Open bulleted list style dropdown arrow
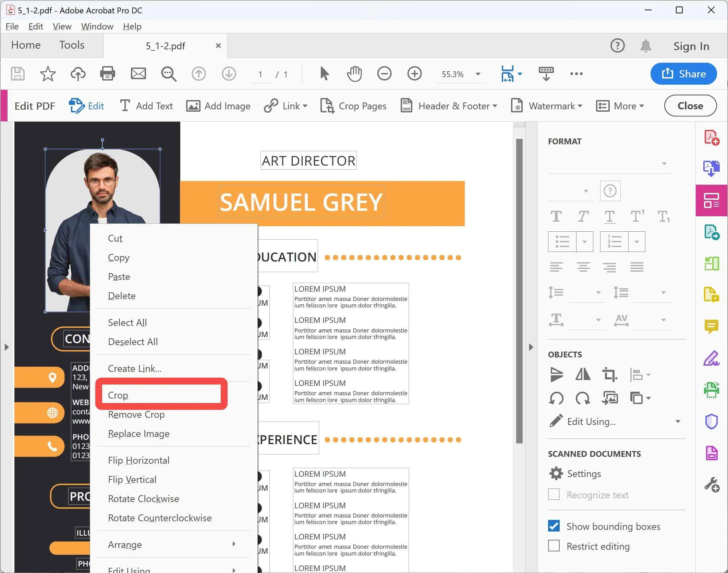The image size is (728, 573). point(585,242)
